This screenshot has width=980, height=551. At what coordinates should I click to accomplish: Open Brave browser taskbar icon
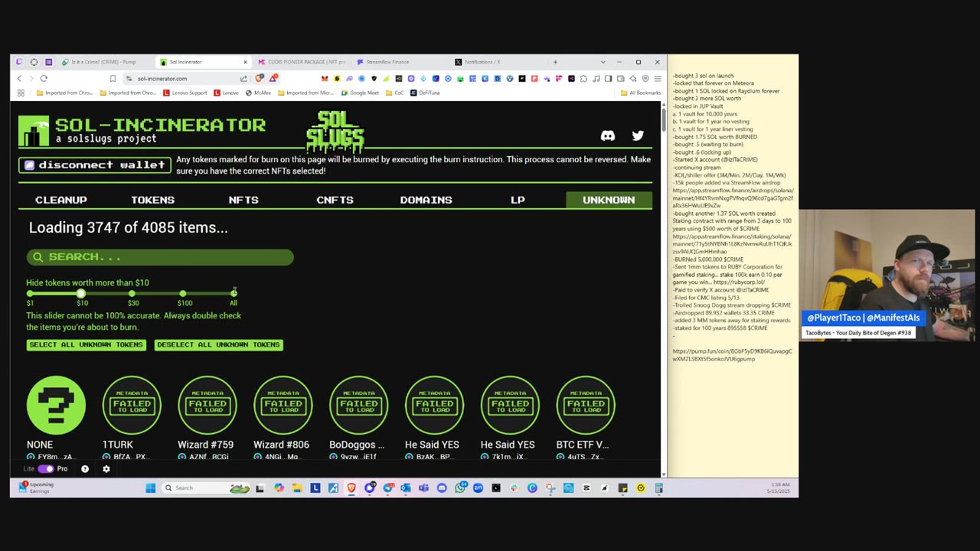(351, 488)
